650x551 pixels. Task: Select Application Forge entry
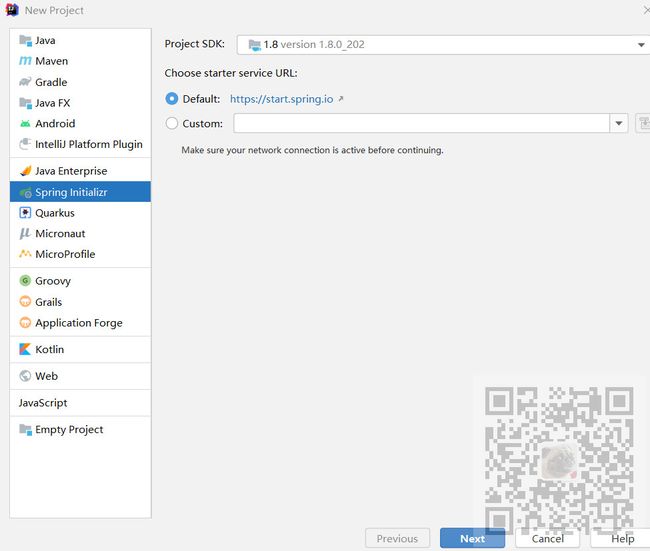tap(80, 323)
